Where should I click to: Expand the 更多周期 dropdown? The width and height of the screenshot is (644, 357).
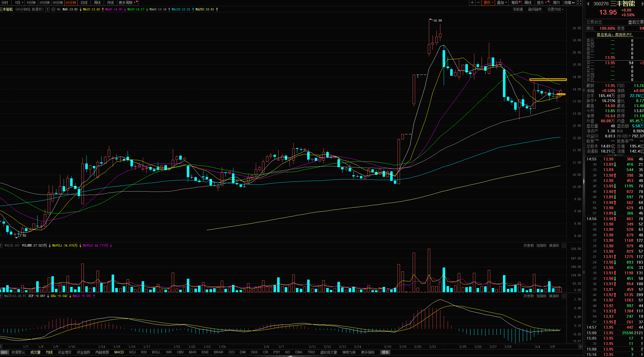[x=127, y=3]
